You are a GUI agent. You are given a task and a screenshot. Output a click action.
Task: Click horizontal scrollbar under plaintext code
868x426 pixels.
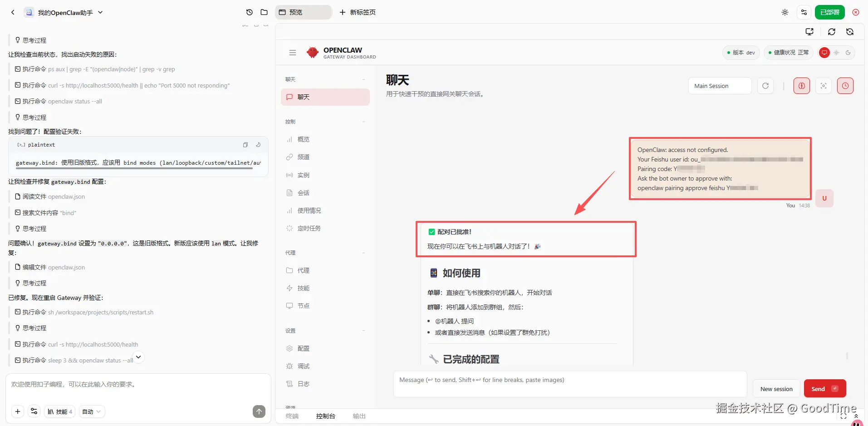pos(134,168)
